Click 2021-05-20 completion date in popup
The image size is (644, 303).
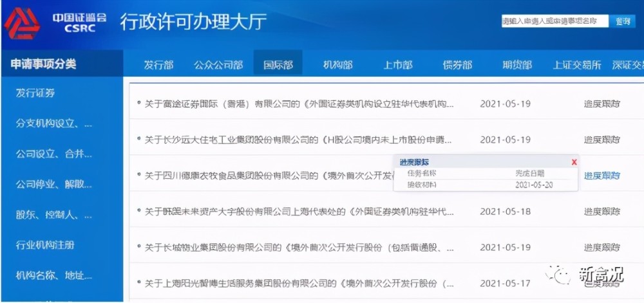(x=534, y=185)
